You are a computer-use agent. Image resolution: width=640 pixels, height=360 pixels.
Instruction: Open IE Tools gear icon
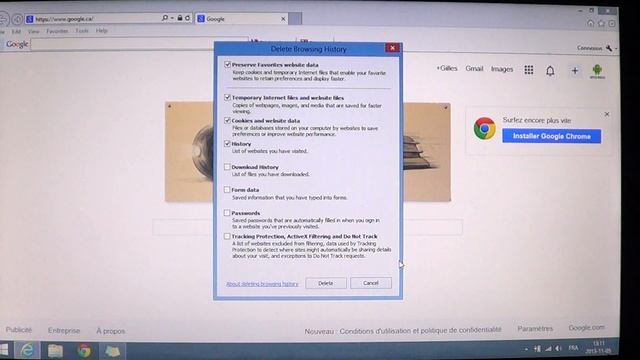pos(612,23)
